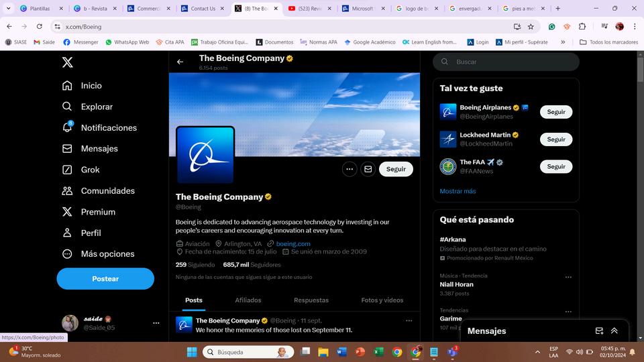
Task: Open Grok from the sidebar
Action: [80, 170]
